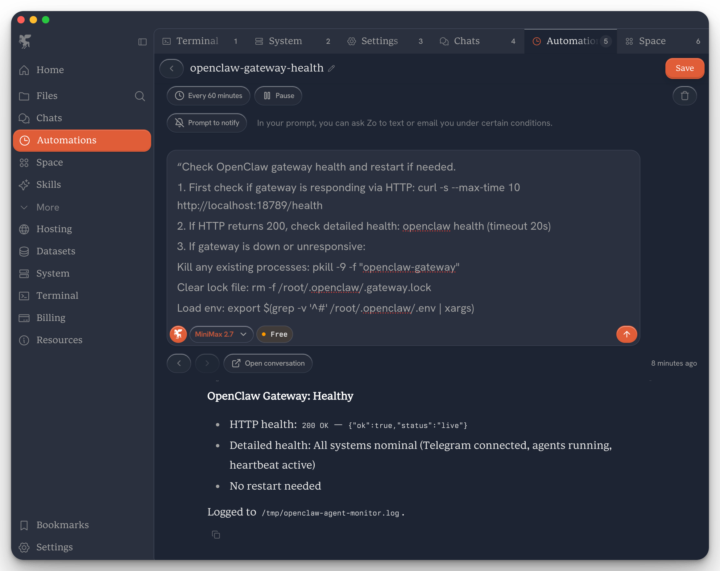
Task: Click the OpenClaw Gateway: Healthy heading
Action: pos(280,396)
